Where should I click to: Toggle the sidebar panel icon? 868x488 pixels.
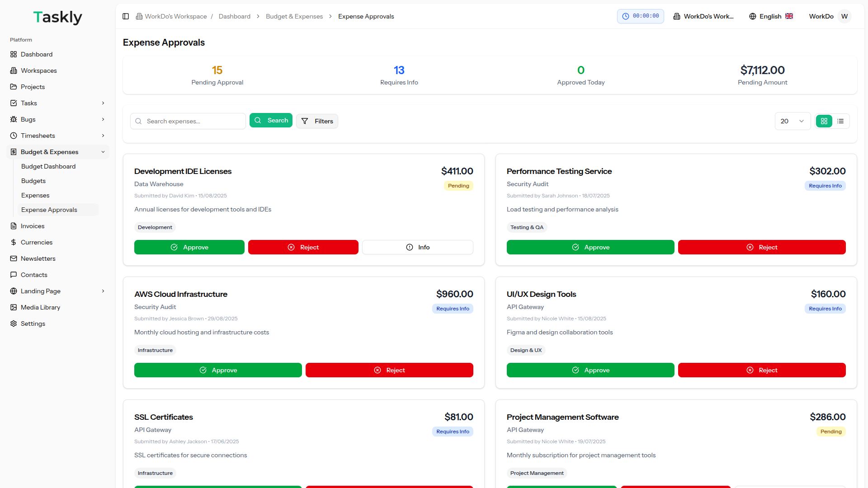pos(126,16)
